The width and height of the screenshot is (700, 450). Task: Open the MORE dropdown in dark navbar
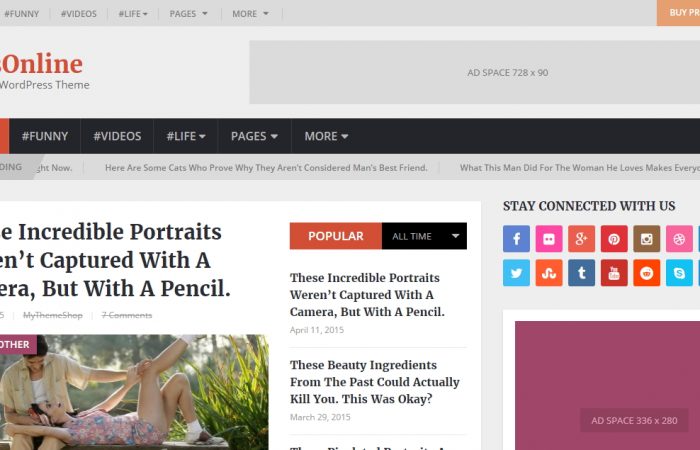pos(326,136)
